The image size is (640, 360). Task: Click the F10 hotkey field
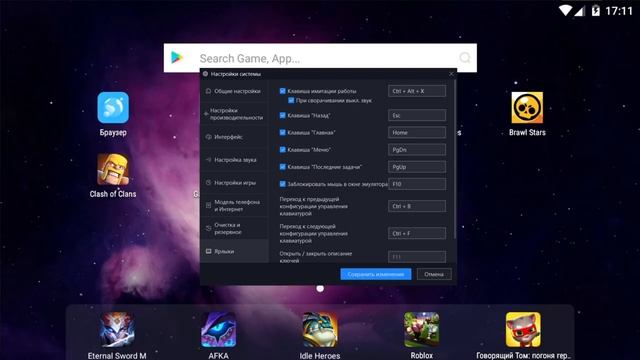click(417, 184)
